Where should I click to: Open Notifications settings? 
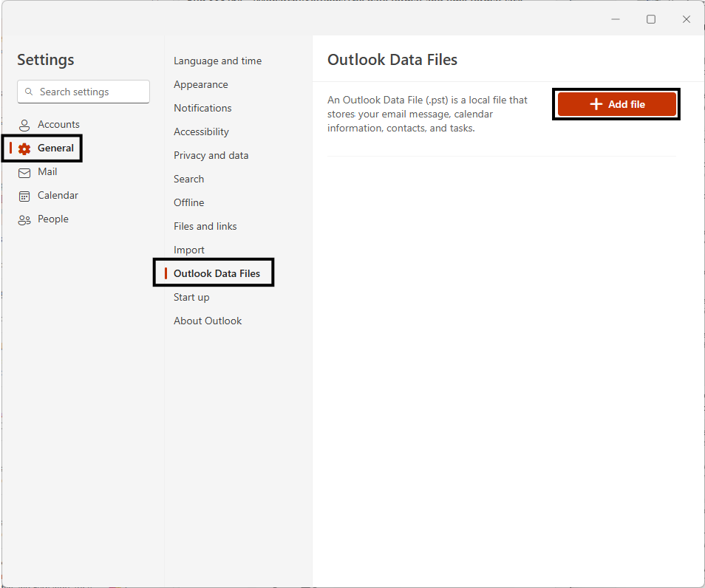(202, 108)
